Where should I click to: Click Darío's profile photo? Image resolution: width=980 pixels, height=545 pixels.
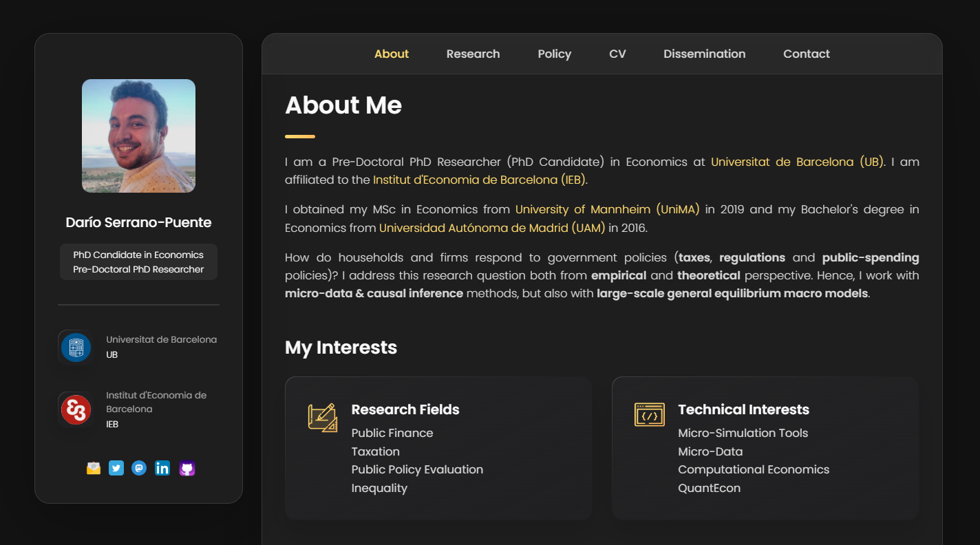[x=138, y=136]
